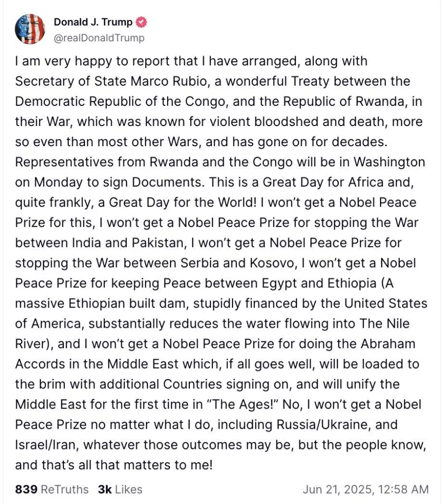Open the profile avatar picture
The height and width of the screenshot is (504, 443).
(x=30, y=29)
